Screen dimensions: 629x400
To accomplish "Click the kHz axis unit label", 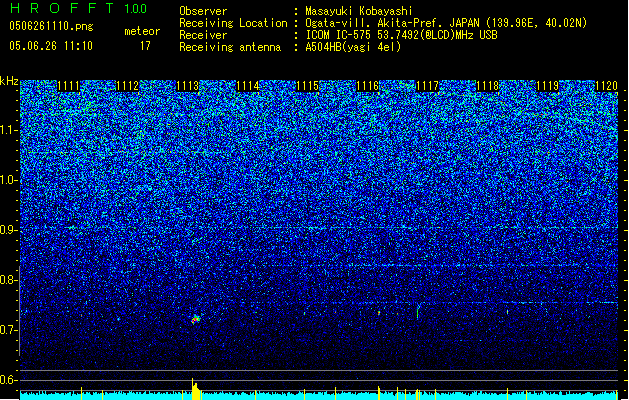I will pyautogui.click(x=9, y=81).
